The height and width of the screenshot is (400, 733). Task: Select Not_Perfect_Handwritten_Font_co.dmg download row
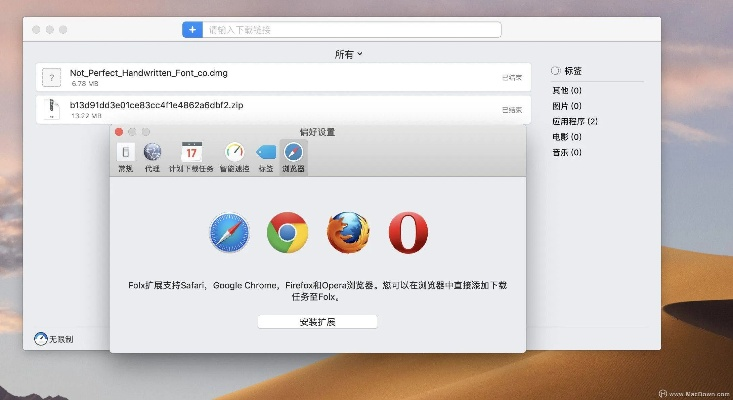pyautogui.click(x=283, y=77)
